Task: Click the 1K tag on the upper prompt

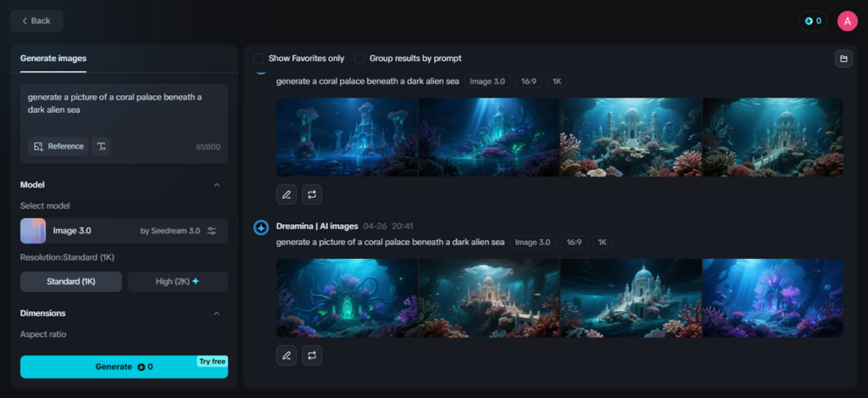Action: pyautogui.click(x=557, y=81)
